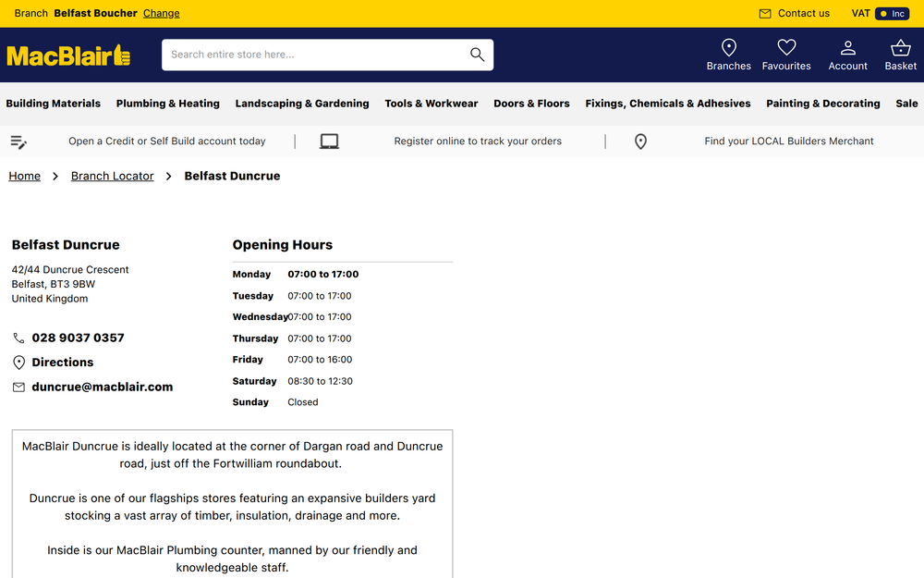Open Branches pin icon
The image size is (924, 578).
point(728,48)
